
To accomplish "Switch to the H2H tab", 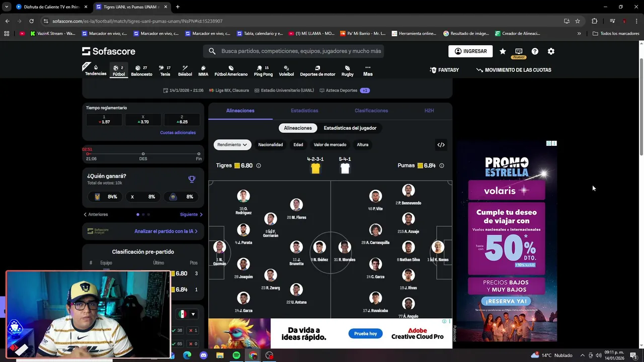I will click(429, 111).
